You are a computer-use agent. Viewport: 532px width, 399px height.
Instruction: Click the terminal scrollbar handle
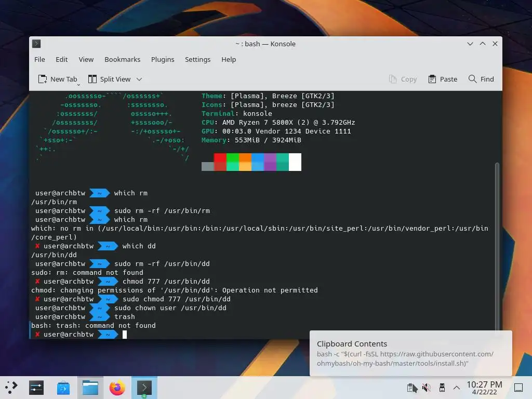pyautogui.click(x=497, y=248)
